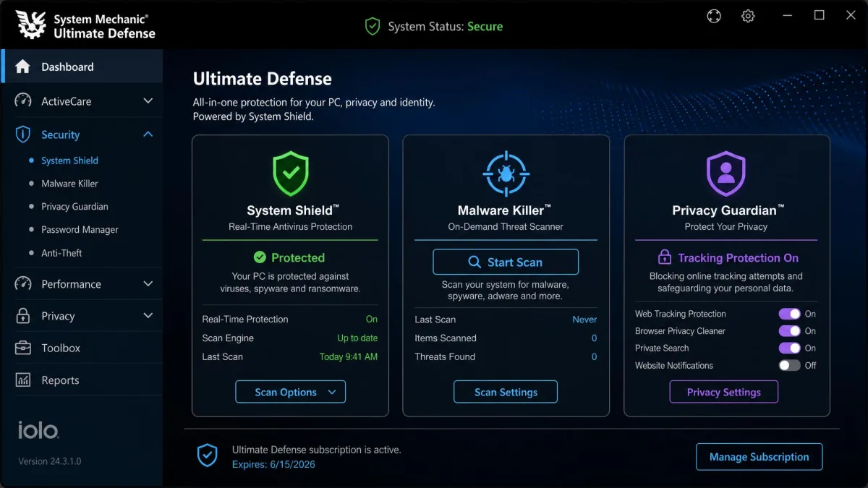The image size is (868, 488).
Task: Go to the Dashboard menu item
Action: point(82,67)
